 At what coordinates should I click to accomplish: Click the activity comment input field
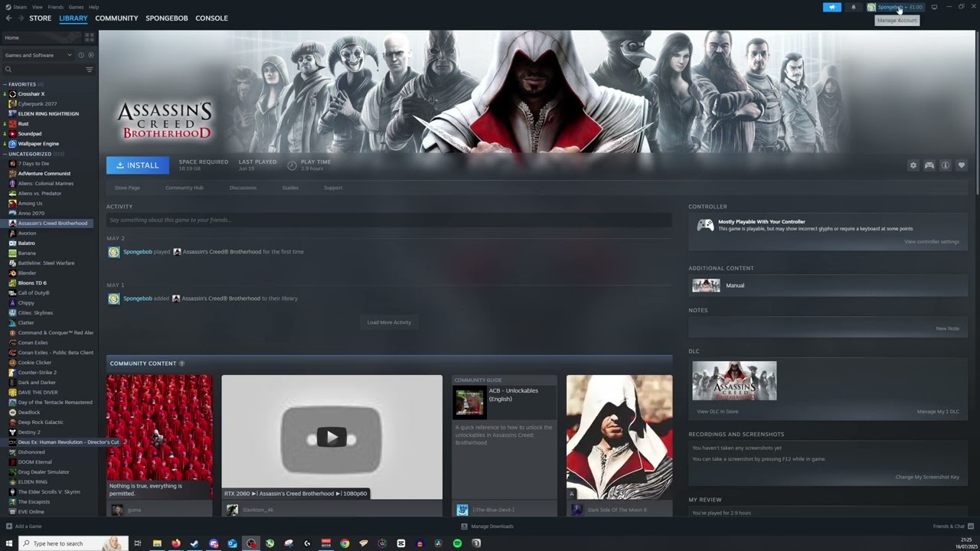click(389, 220)
